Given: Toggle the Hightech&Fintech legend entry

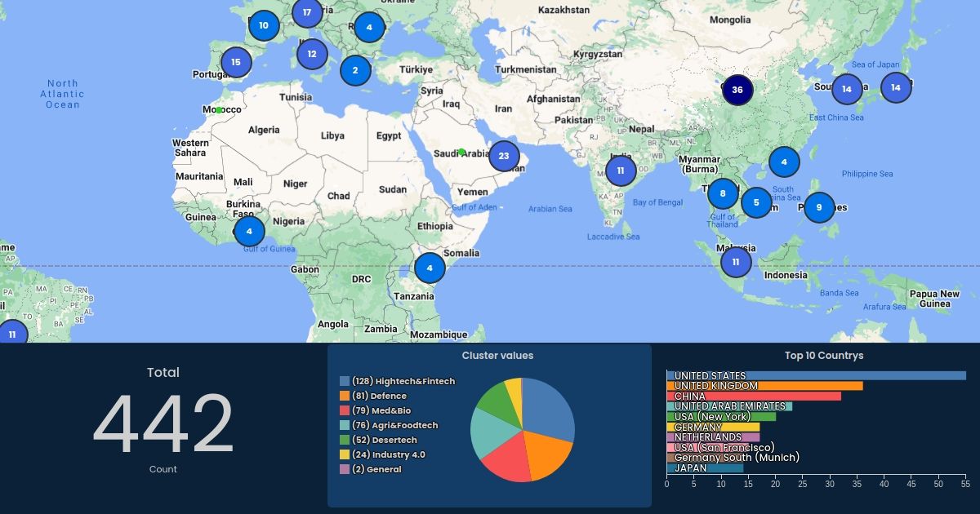Looking at the screenshot, I should point(403,381).
